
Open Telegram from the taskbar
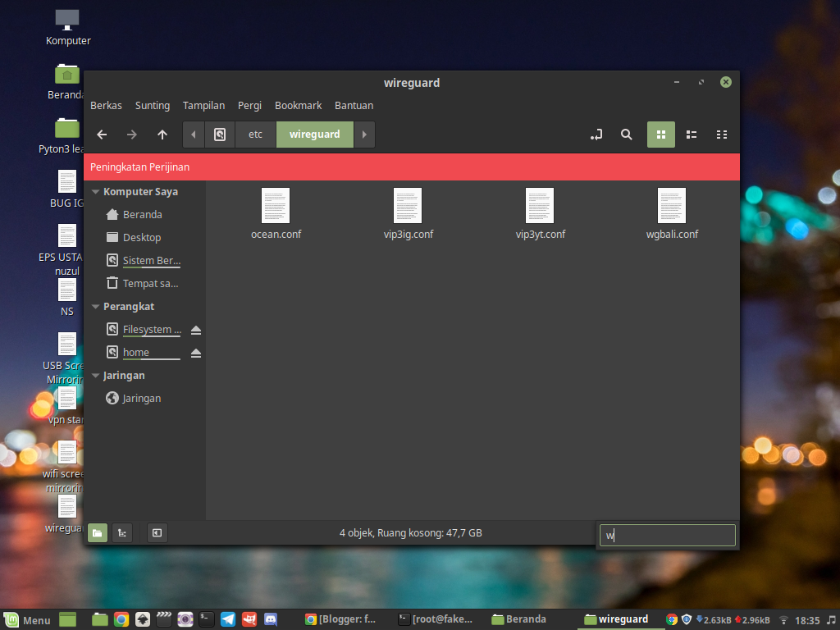tap(228, 619)
